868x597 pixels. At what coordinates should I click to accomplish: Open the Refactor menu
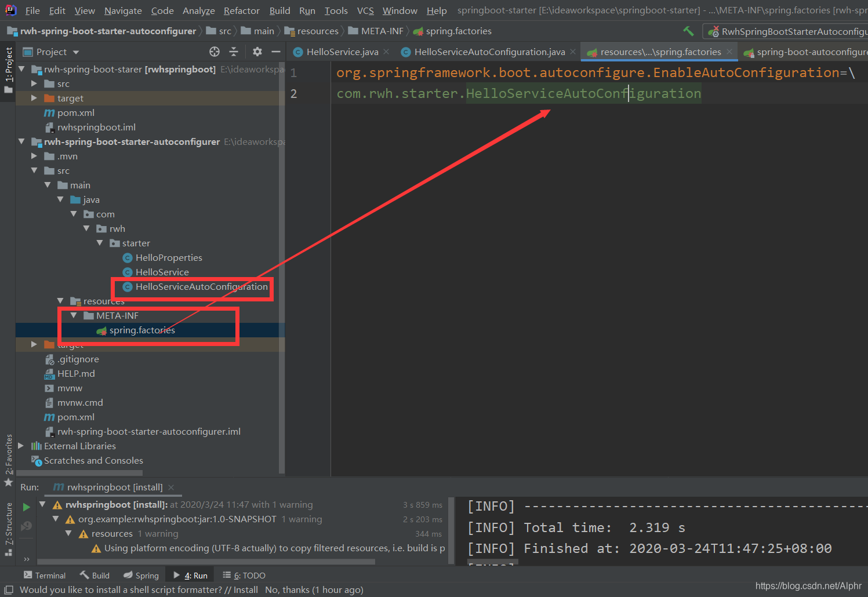[x=241, y=10]
